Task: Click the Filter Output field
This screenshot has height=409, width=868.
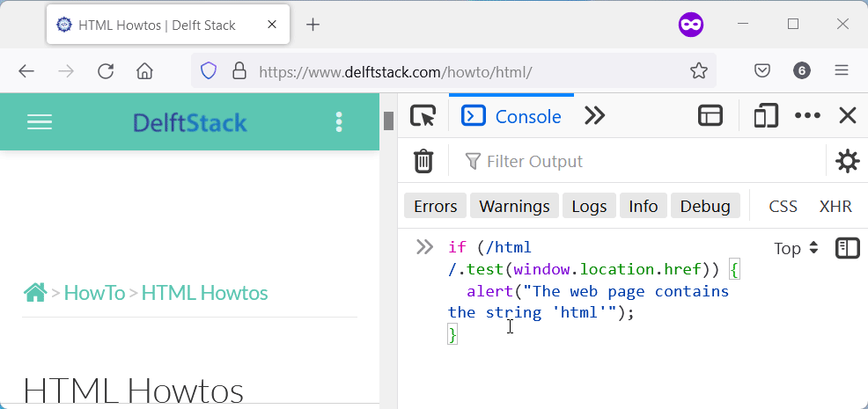Action: coord(636,161)
